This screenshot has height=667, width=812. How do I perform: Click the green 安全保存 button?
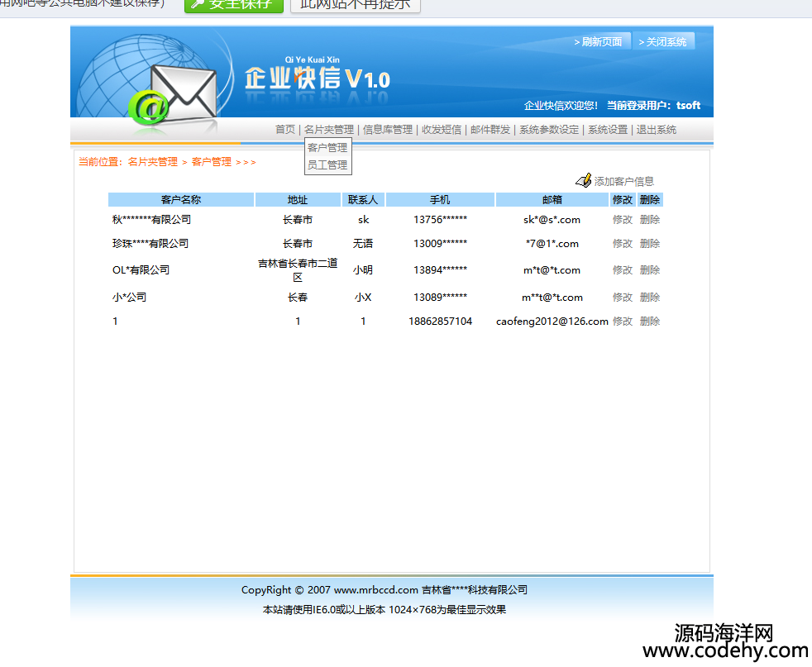[234, 5]
